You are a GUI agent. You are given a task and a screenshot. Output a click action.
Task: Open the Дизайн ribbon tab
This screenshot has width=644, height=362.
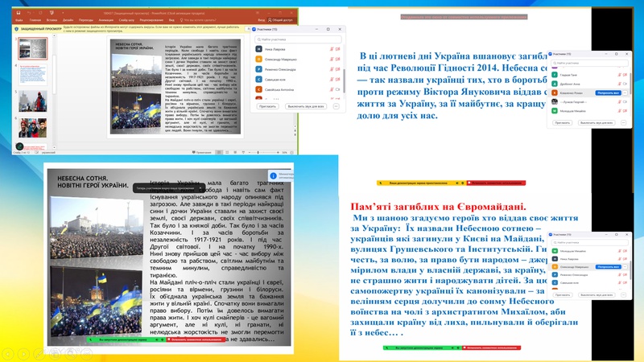pyautogui.click(x=68, y=20)
